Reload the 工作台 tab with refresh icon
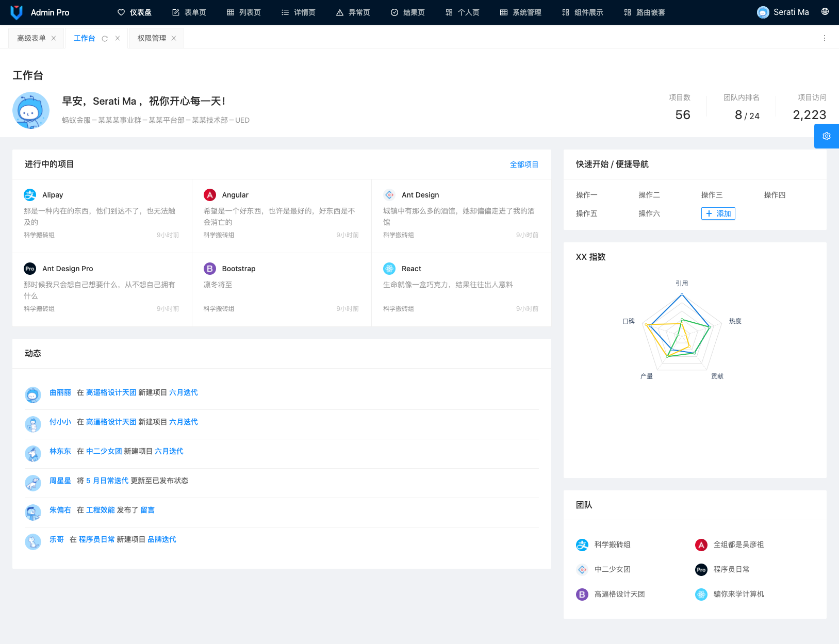This screenshot has height=644, width=839. (105, 39)
